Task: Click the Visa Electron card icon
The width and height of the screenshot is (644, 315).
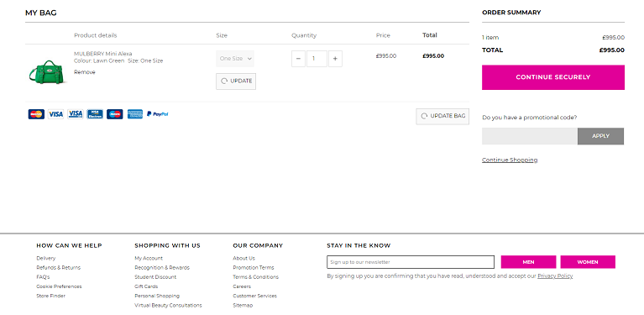Action: tap(95, 114)
